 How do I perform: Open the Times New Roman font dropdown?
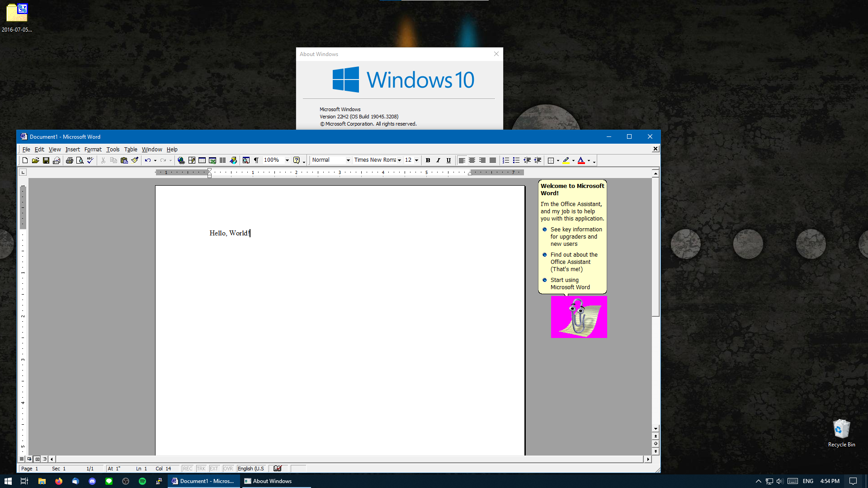tap(399, 160)
